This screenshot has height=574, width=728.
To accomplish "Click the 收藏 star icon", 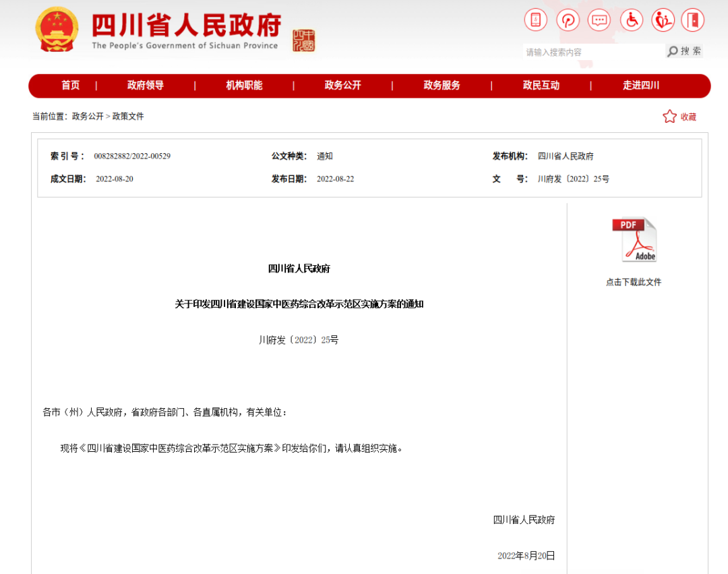I will (669, 116).
